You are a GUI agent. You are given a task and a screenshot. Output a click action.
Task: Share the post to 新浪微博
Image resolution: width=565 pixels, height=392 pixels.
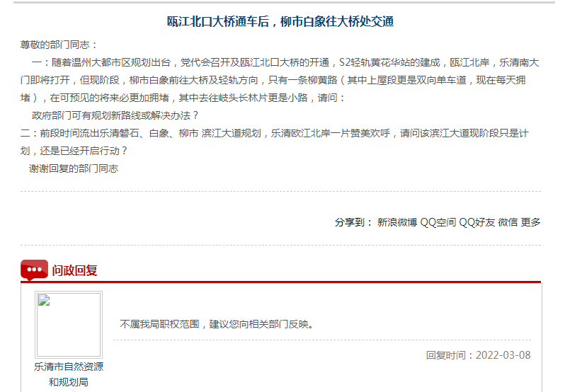396,222
